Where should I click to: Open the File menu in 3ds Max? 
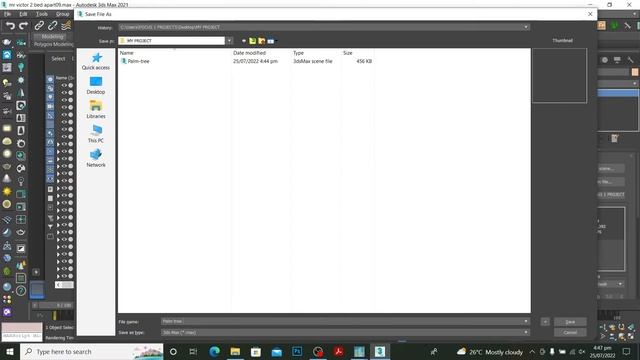(7, 14)
